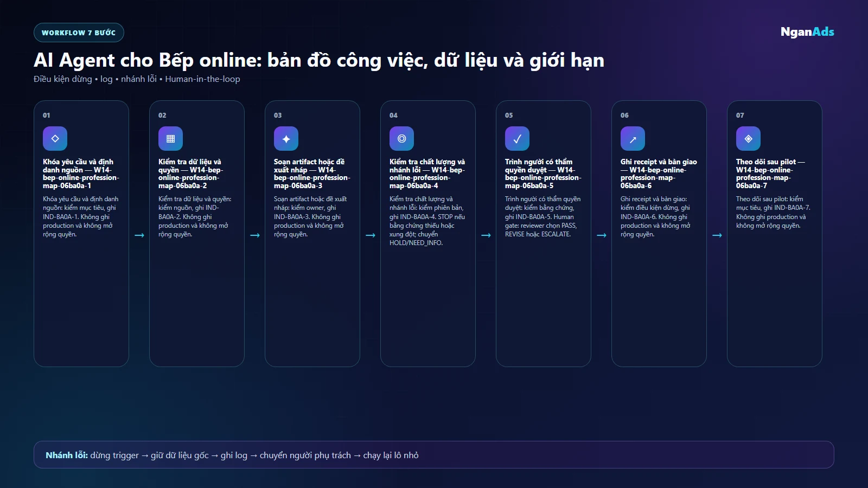Click the sparkle star icon in step 03
868x488 pixels.
tap(286, 139)
